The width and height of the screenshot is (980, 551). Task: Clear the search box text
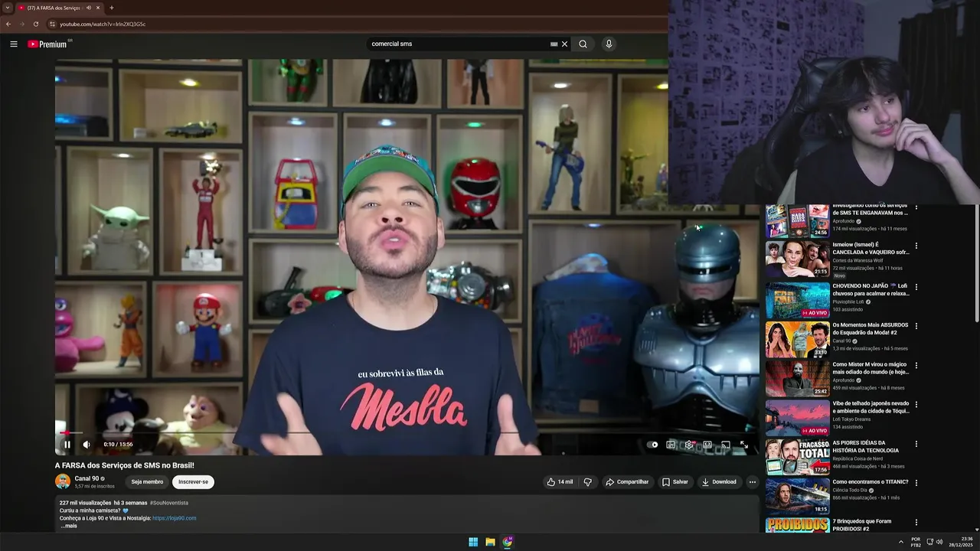click(x=565, y=44)
